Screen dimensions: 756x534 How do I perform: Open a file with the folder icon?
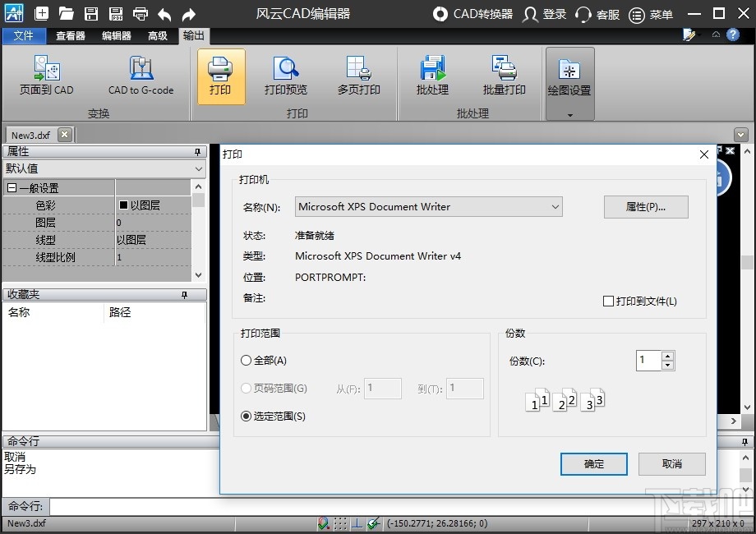coord(66,13)
